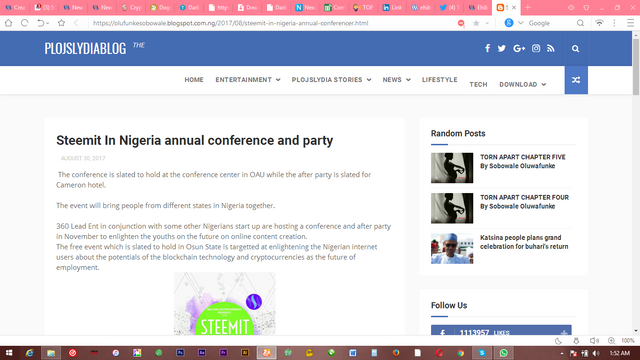Screen dimensions: 640x360
Task: Click the taskbar clock showing 1:52 AM
Action: tap(620, 353)
